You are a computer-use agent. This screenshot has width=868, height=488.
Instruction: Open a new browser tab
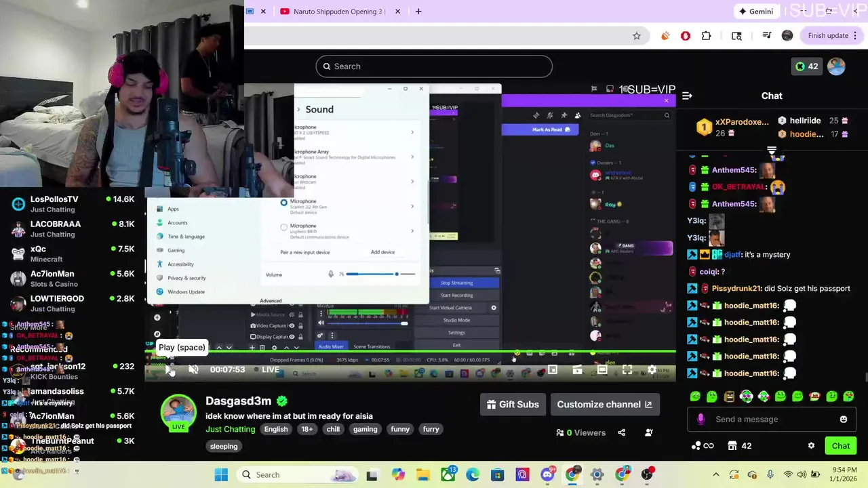coord(418,12)
